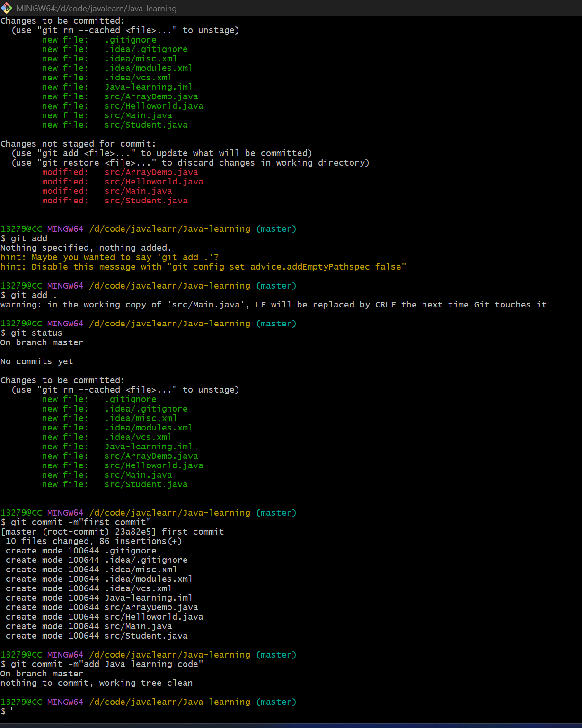Click "10 files changed, 86 insertions(+)" line

click(94, 541)
